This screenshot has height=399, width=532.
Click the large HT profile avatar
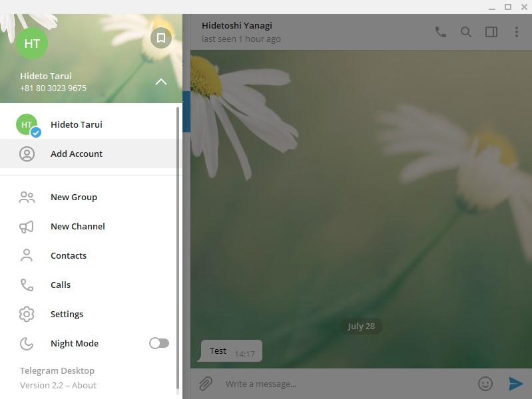click(x=32, y=43)
